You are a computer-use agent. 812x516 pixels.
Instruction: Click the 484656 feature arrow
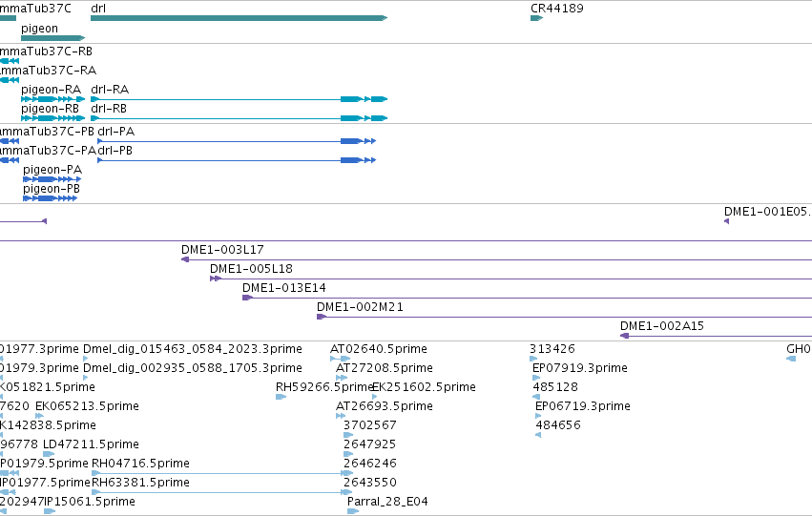pos(538,435)
